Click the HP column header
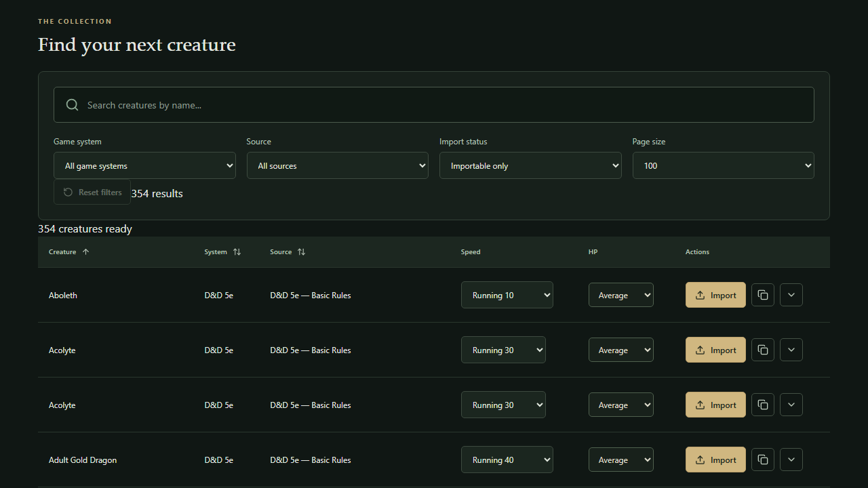Screen dimensions: 868x488 coord(593,252)
